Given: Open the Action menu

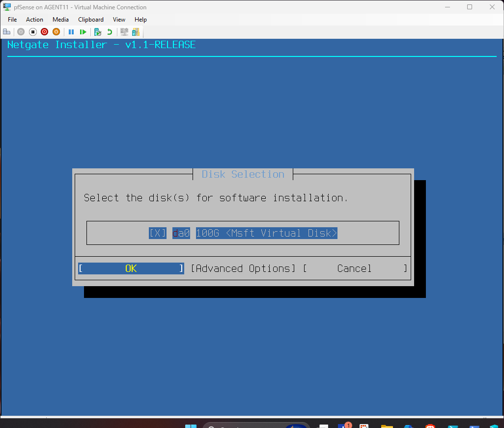Looking at the screenshot, I should [x=34, y=20].
